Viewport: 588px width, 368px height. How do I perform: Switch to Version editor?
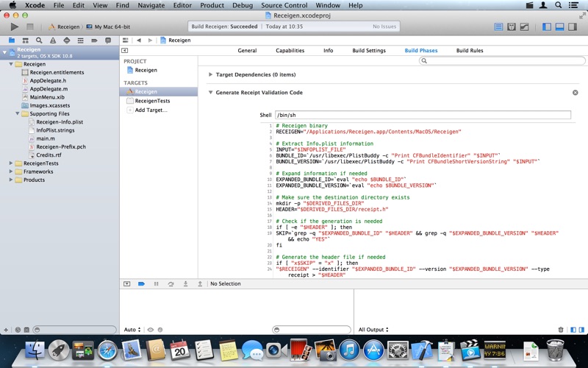click(x=524, y=26)
